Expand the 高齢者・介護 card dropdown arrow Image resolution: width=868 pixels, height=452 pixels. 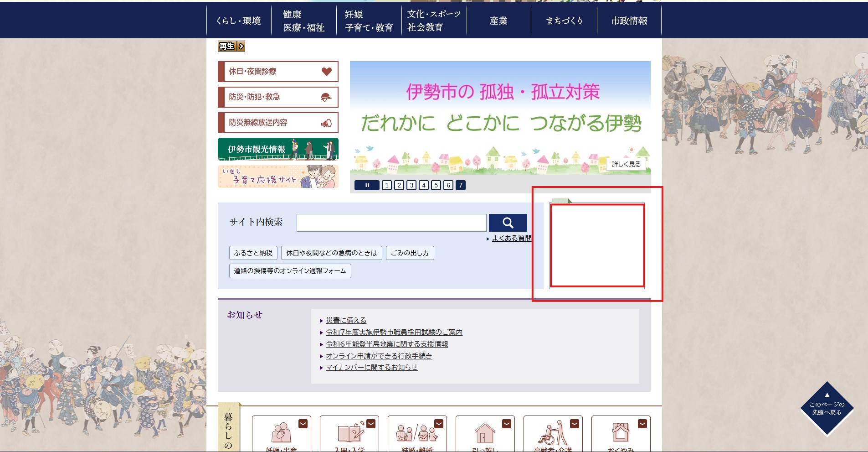click(x=575, y=424)
